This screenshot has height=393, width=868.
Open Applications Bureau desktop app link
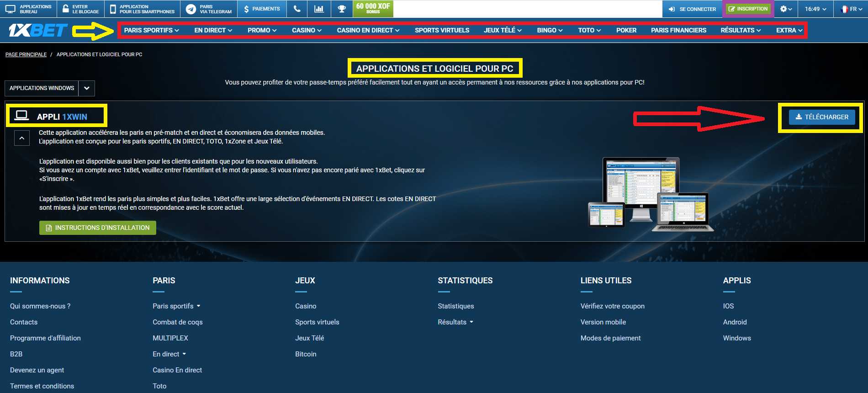[28, 9]
